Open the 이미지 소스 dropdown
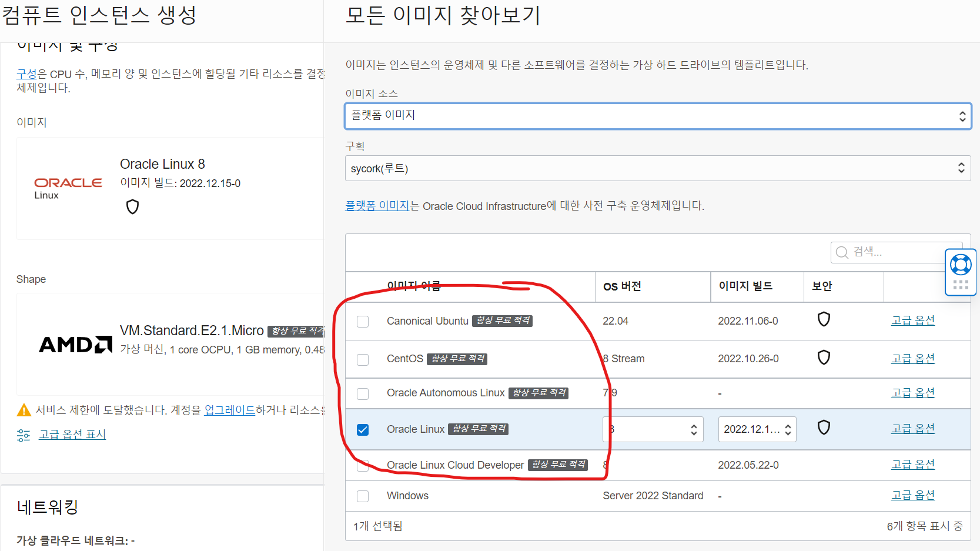Screen dimensions: 980x551 click(x=658, y=116)
